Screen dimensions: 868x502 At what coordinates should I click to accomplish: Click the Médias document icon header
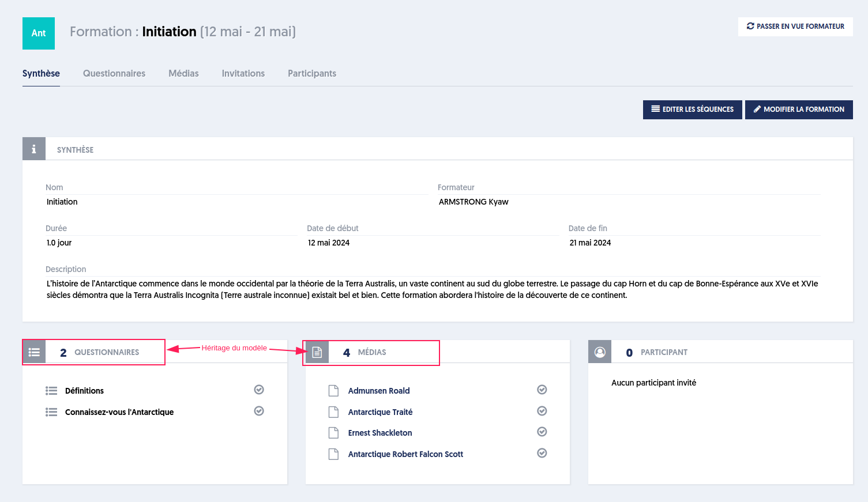click(x=317, y=352)
